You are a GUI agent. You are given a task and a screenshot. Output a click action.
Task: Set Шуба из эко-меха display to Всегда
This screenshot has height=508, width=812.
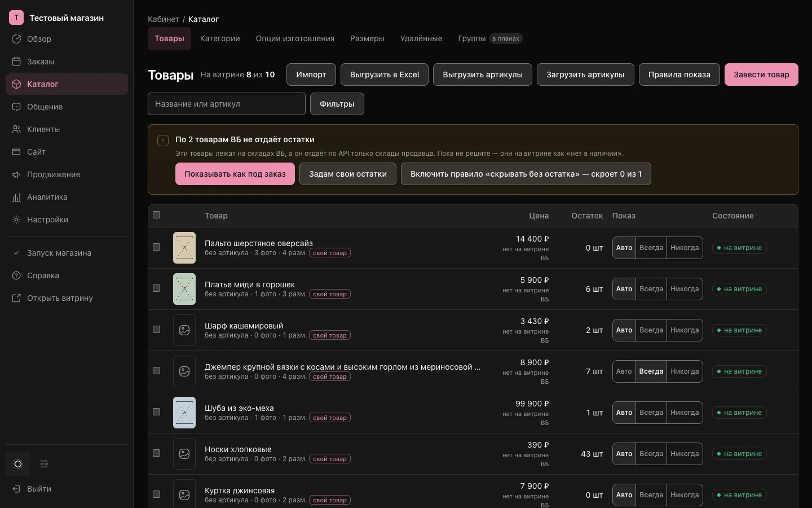[651, 413]
